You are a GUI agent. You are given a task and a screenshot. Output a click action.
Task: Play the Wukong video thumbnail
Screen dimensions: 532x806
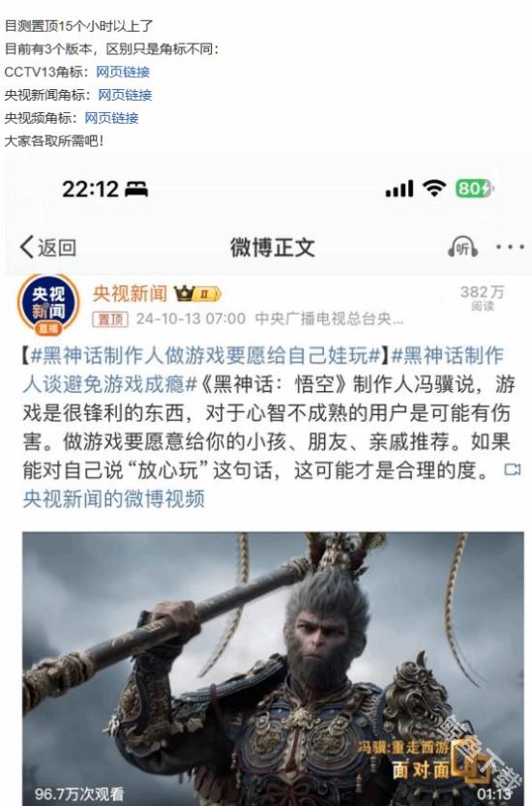point(273,669)
